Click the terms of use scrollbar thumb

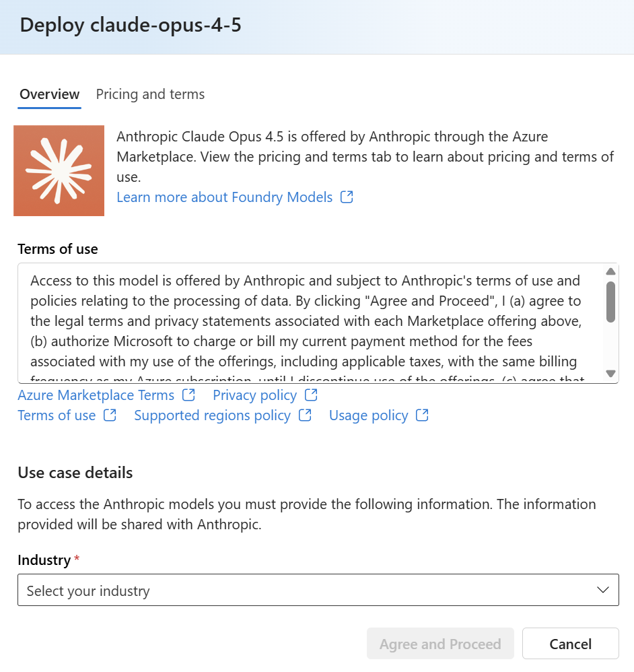pos(610,302)
